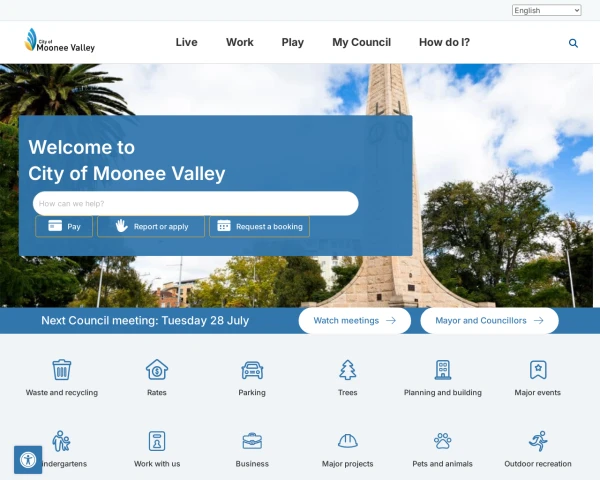The width and height of the screenshot is (600, 480).
Task: Click the Waste and recycling bin icon
Action: [62, 369]
